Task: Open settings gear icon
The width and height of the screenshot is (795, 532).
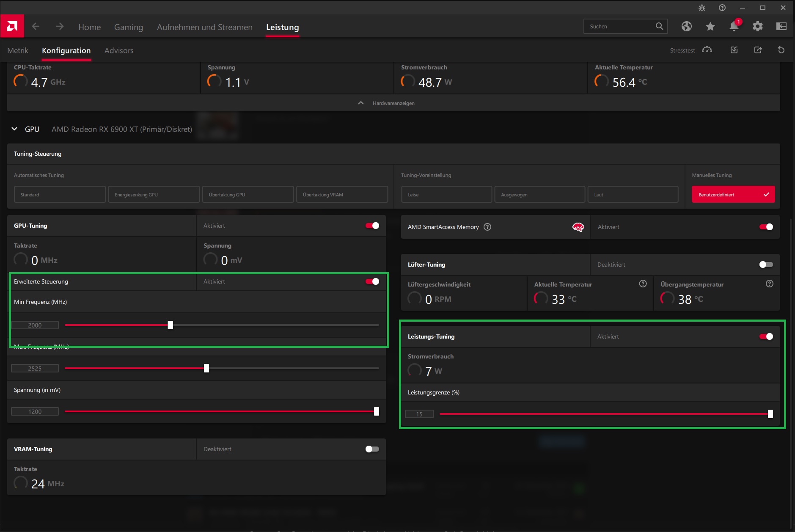Action: 758,26
